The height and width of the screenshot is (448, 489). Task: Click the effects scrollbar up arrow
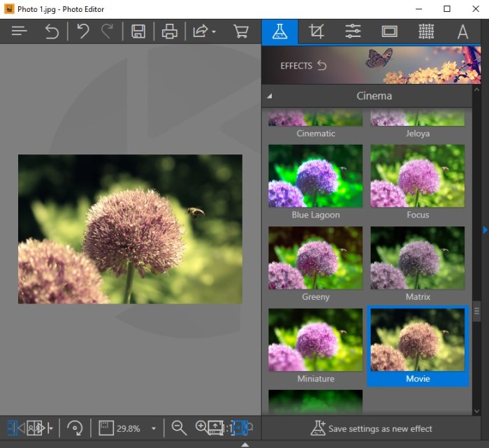point(476,90)
